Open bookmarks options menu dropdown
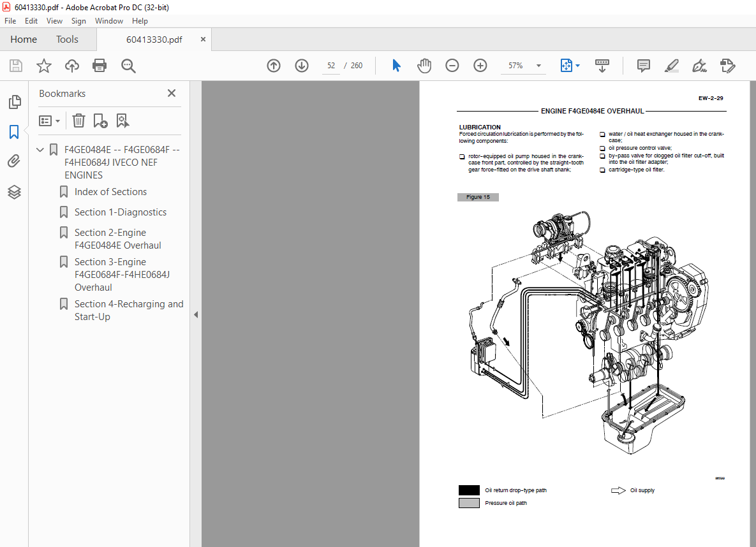Image resolution: width=756 pixels, height=547 pixels. [49, 120]
